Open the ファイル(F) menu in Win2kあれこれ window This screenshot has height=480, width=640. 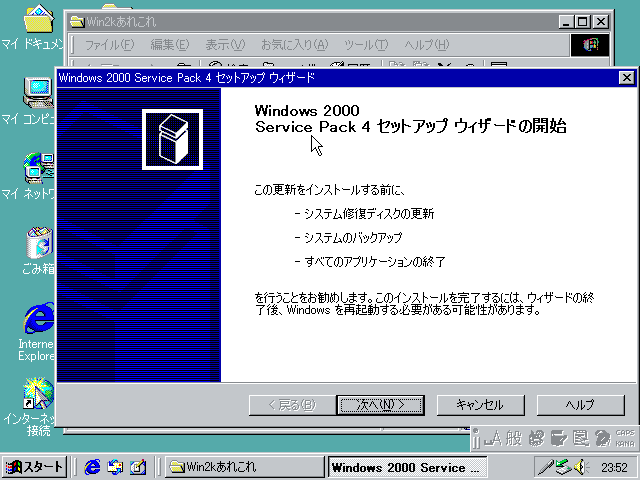109,44
